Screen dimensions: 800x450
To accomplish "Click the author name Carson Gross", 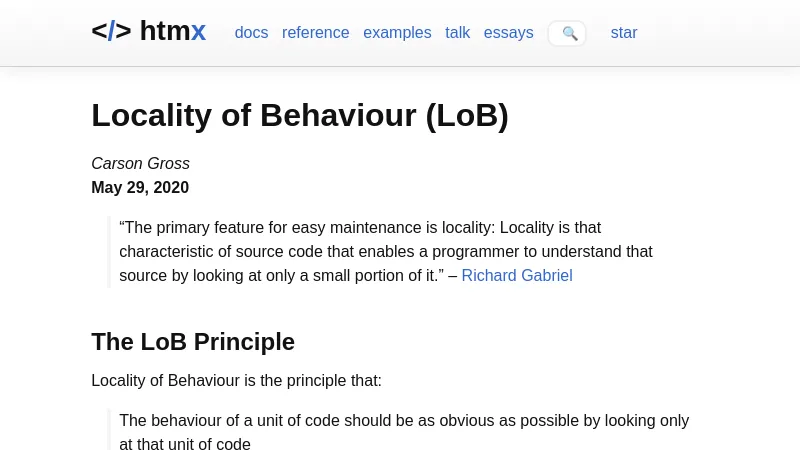I will [140, 164].
